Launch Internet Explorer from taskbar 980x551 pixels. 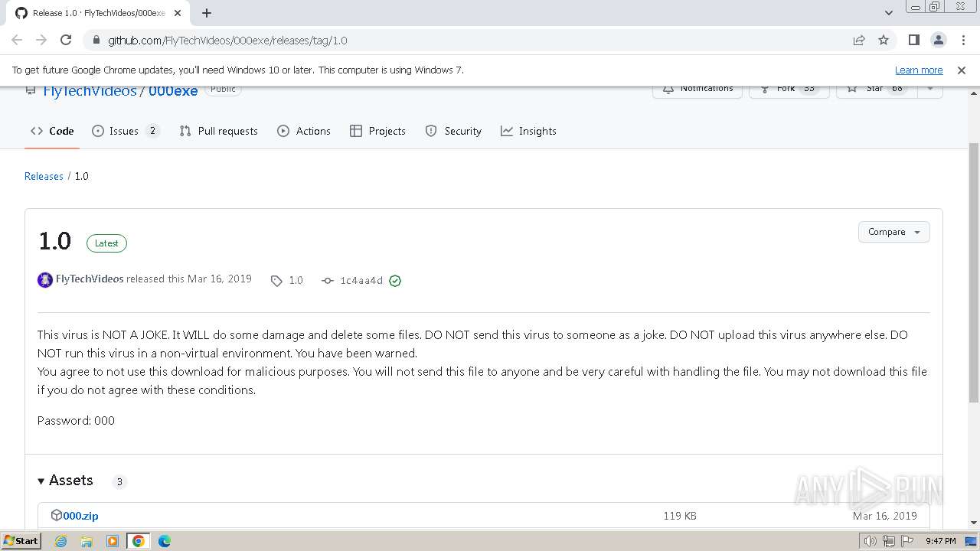pos(61,541)
